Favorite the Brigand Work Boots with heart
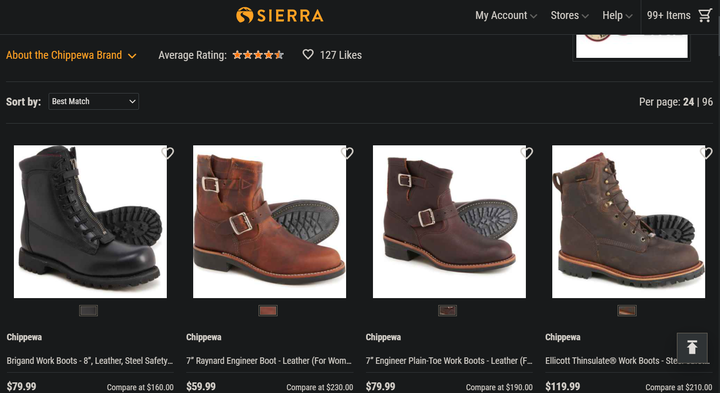Screen dimensions: 720x393 click(x=168, y=153)
